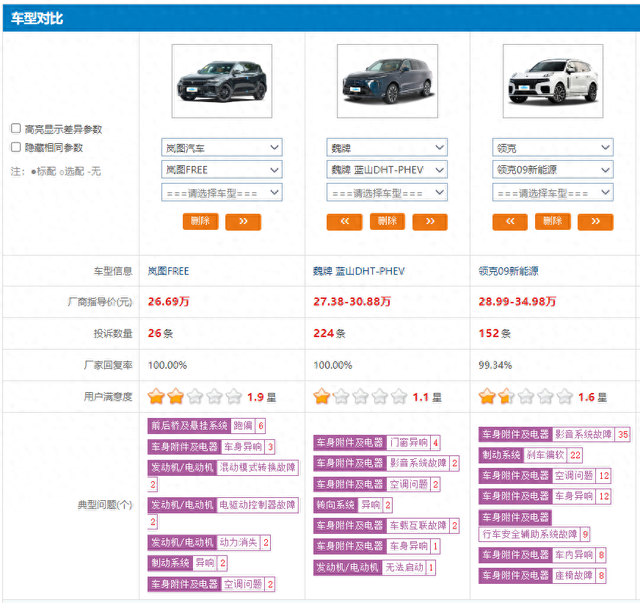Viewport: 640px width, 603px height.
Task: Tick the 隐藏相同参数 checkbox
Action: (x=16, y=147)
